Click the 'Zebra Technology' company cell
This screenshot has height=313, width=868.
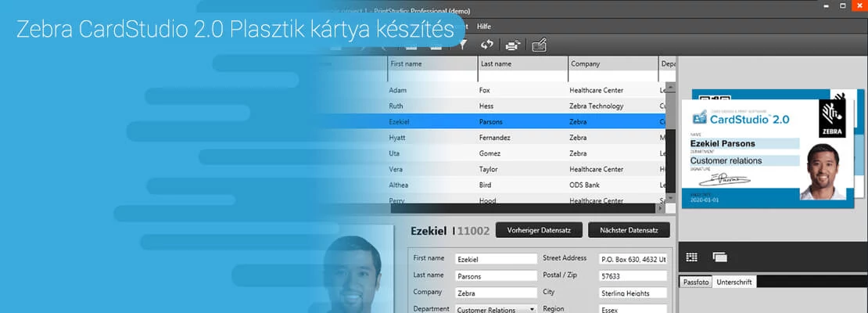[x=596, y=106]
